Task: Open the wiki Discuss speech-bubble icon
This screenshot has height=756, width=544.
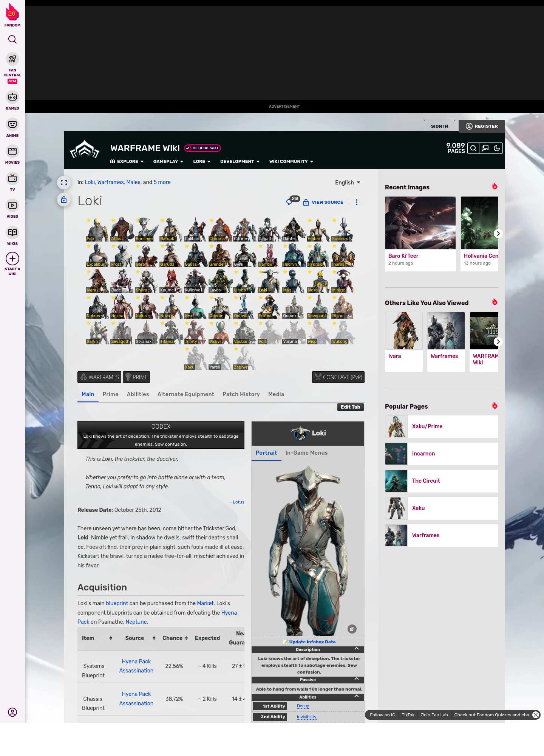Action: point(485,148)
